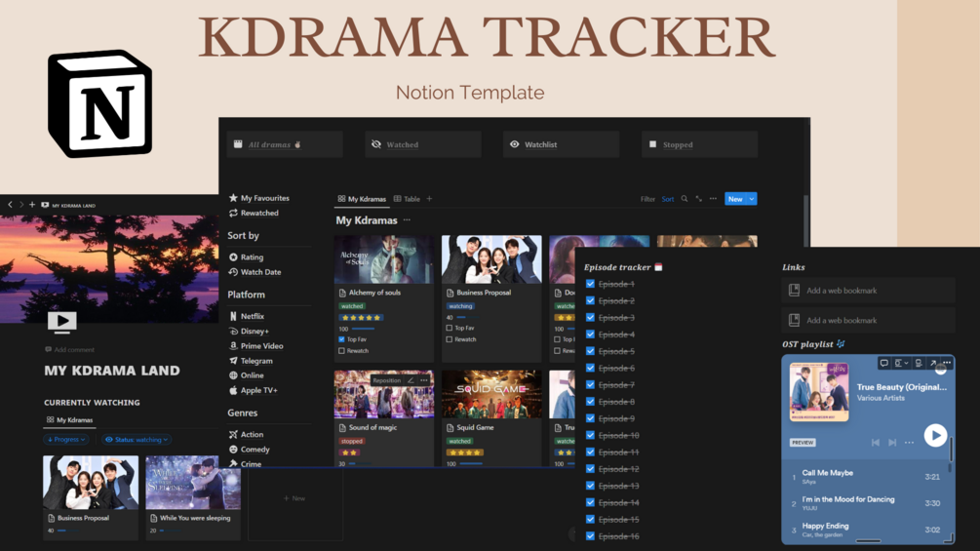
Task: Click the Crime genre icon
Action: tap(233, 463)
